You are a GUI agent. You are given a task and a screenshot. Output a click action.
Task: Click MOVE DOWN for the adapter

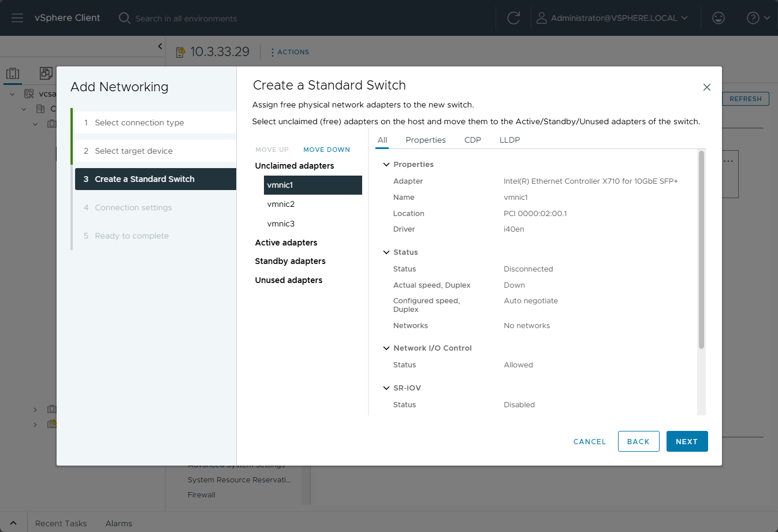[x=326, y=150]
